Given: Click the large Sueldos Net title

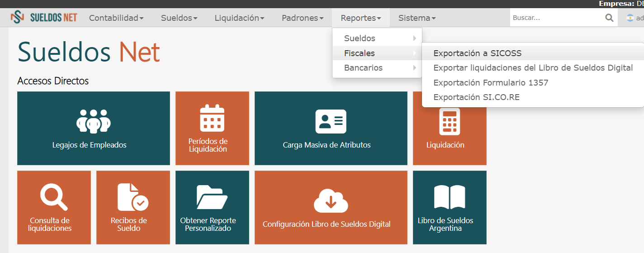Looking at the screenshot, I should point(89,52).
